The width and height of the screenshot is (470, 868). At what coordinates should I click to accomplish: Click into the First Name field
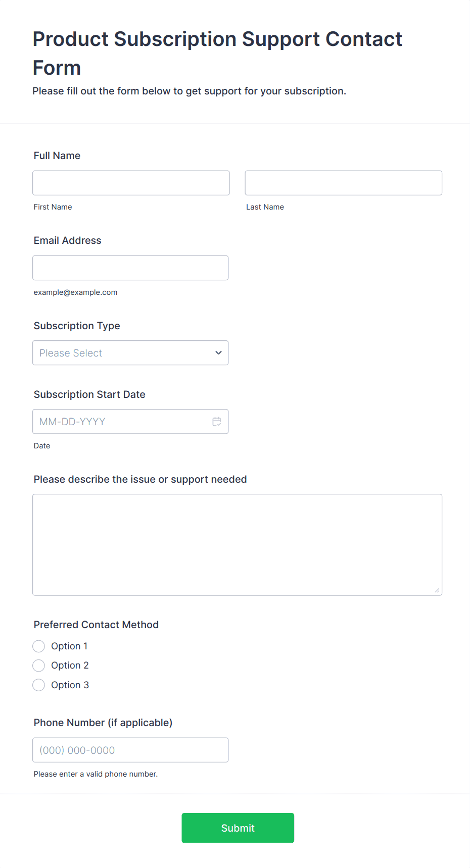coord(131,183)
